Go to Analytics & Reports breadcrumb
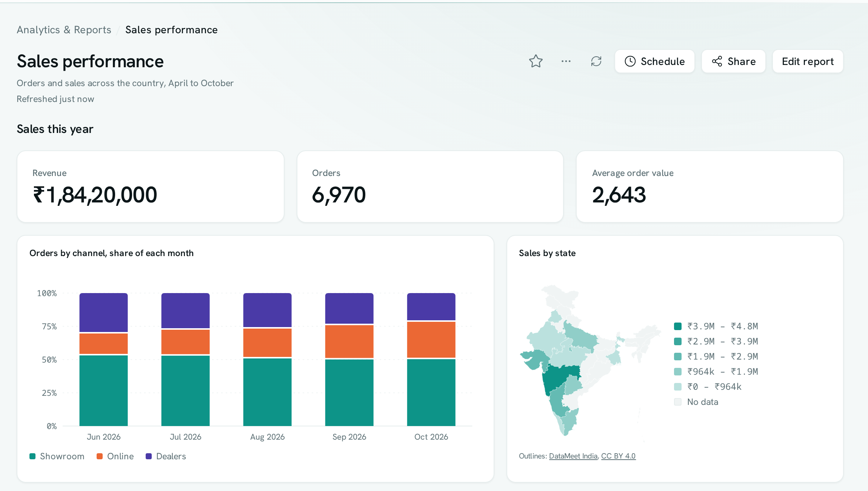The image size is (868, 491). tap(64, 30)
